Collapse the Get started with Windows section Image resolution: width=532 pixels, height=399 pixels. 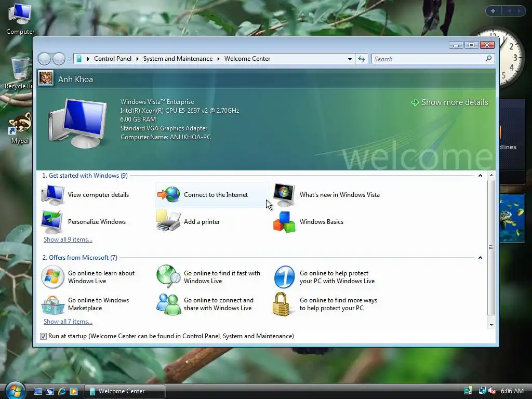(x=480, y=176)
